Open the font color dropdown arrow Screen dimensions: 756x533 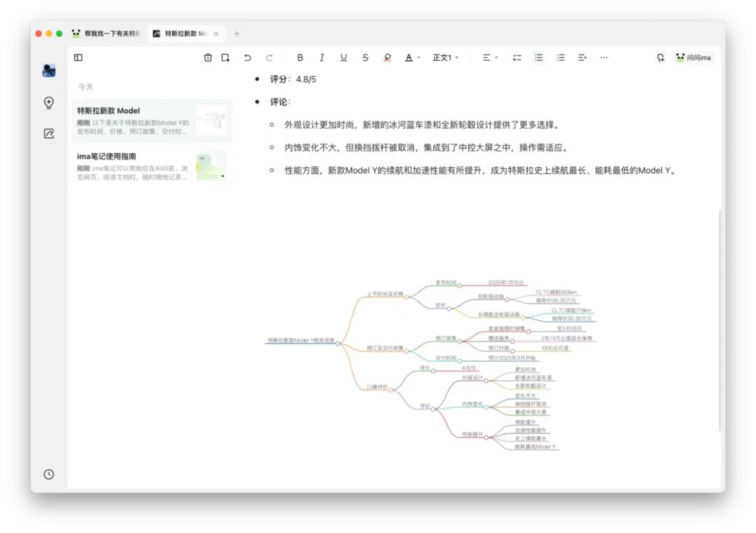419,57
